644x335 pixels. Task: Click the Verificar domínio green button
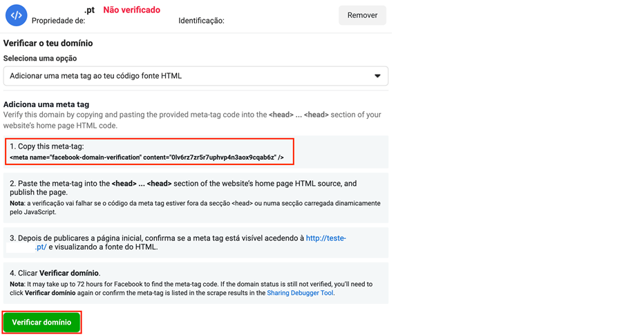[x=41, y=323]
